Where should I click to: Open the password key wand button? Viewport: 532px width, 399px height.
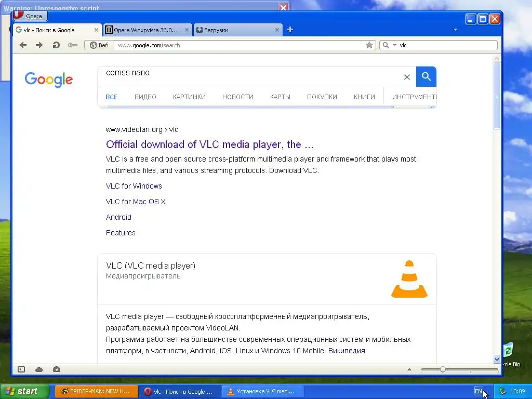pyautogui.click(x=73, y=45)
